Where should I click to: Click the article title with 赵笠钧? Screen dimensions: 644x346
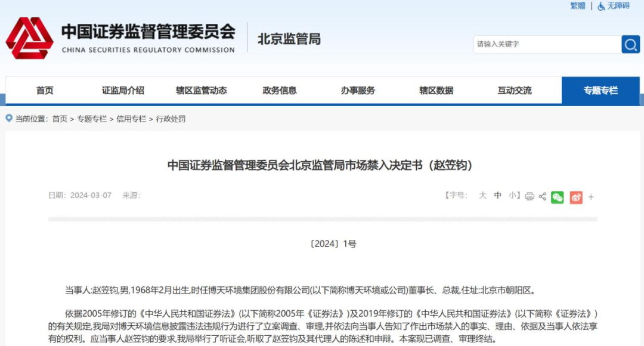[320, 165]
